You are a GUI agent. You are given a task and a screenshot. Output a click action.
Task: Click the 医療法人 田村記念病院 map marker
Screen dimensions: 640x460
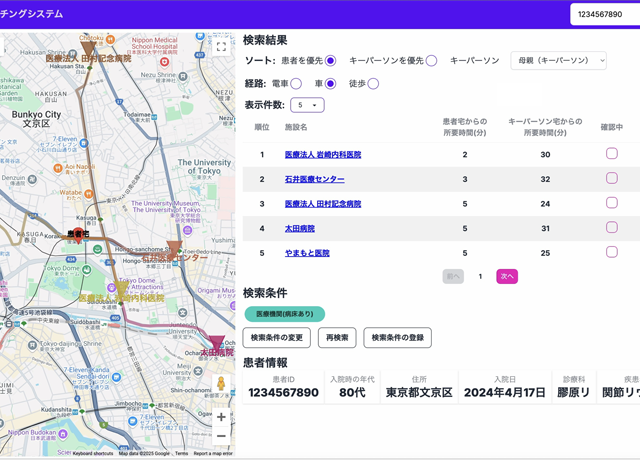point(88,47)
